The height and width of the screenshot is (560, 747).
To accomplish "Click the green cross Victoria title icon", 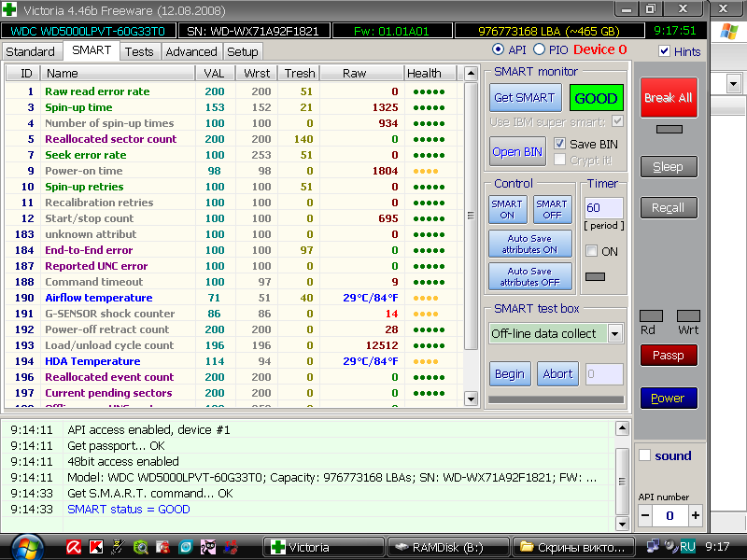I will [x=9, y=9].
